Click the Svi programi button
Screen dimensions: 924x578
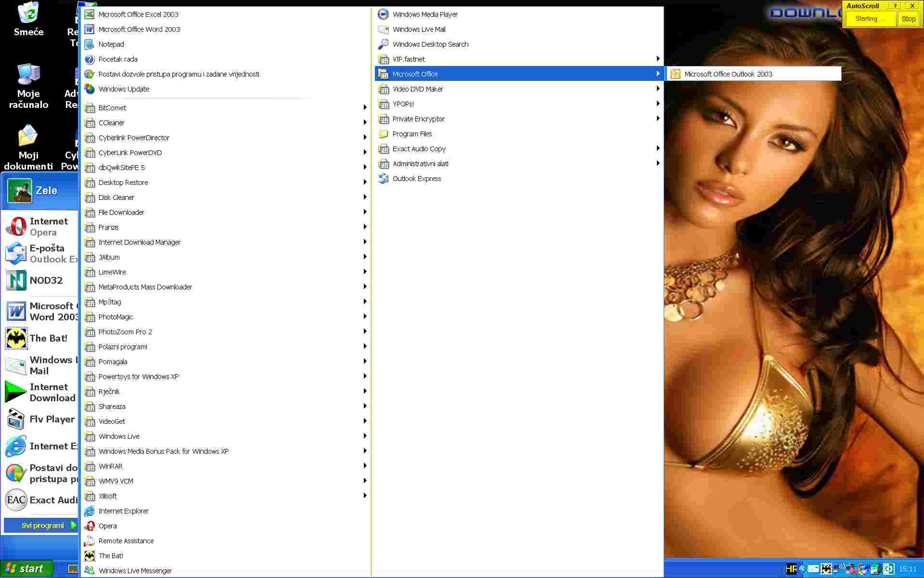click(42, 525)
